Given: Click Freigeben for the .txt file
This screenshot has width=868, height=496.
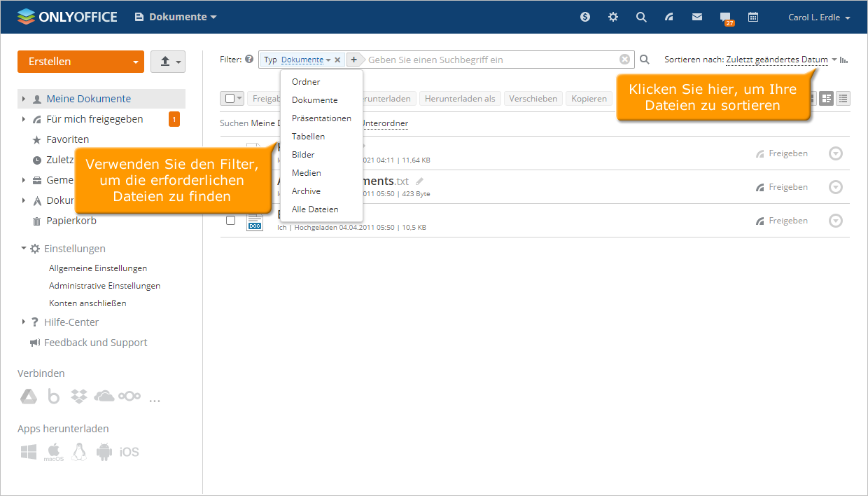Looking at the screenshot, I should pos(782,187).
